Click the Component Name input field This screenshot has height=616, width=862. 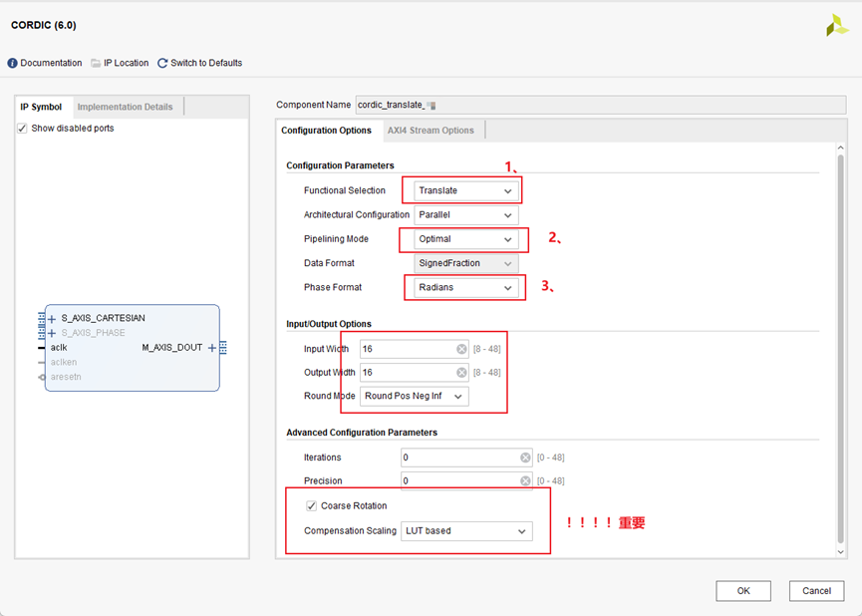tap(600, 105)
